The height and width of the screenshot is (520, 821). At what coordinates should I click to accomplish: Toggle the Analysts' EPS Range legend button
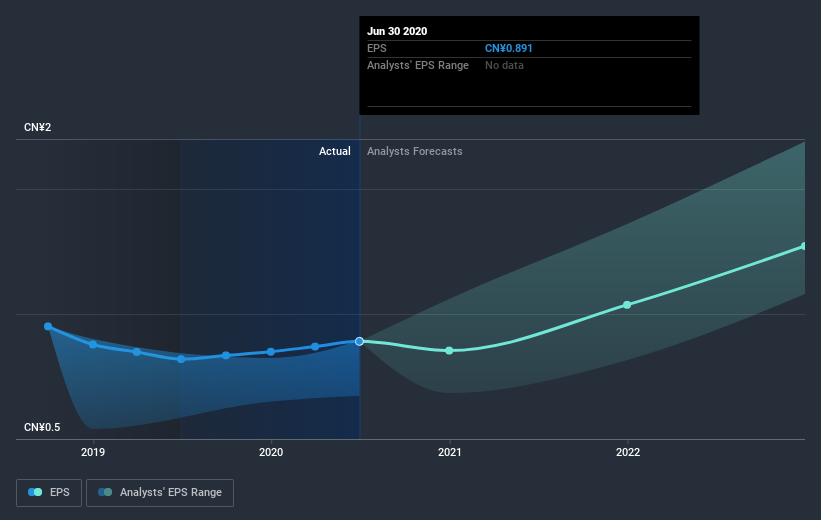click(160, 492)
